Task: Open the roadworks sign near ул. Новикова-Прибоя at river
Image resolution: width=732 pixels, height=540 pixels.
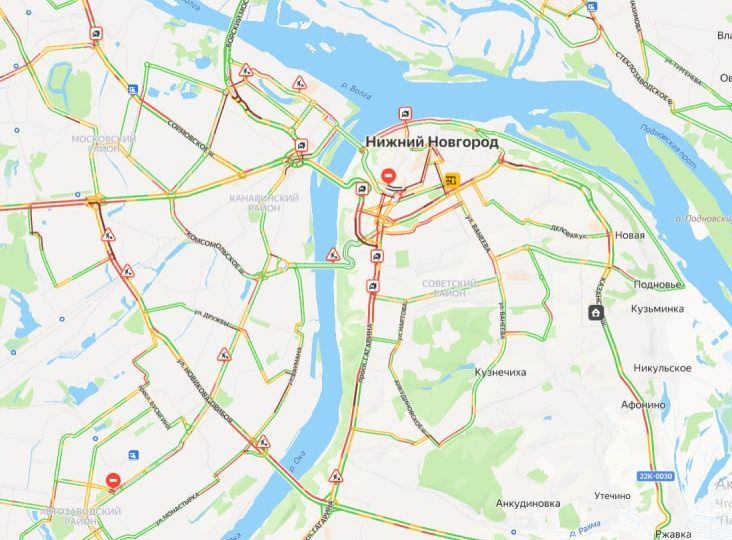Action: coord(264,442)
